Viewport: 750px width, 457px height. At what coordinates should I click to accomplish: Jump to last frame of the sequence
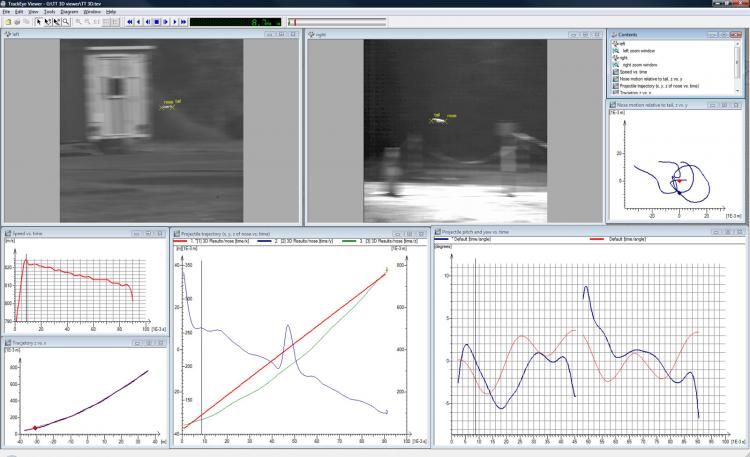coord(184,20)
